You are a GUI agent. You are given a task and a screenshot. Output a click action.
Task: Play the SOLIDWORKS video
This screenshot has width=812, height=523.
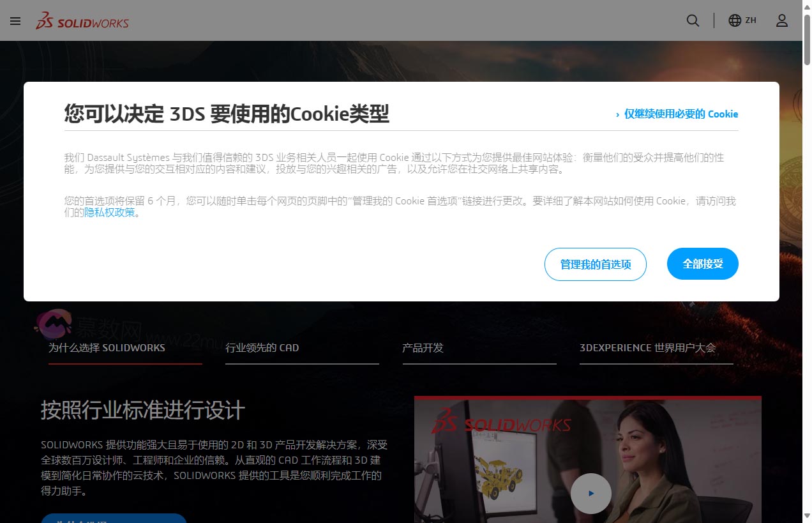click(x=590, y=493)
